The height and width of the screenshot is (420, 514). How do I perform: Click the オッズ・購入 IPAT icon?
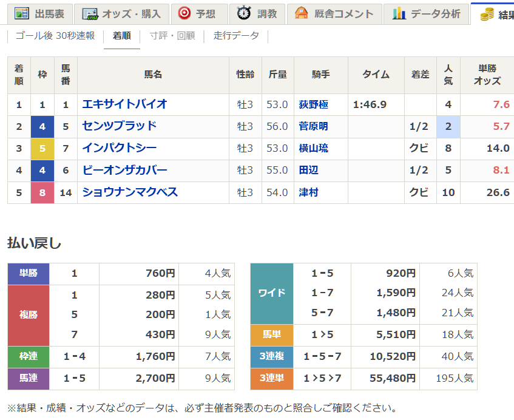tap(90, 14)
